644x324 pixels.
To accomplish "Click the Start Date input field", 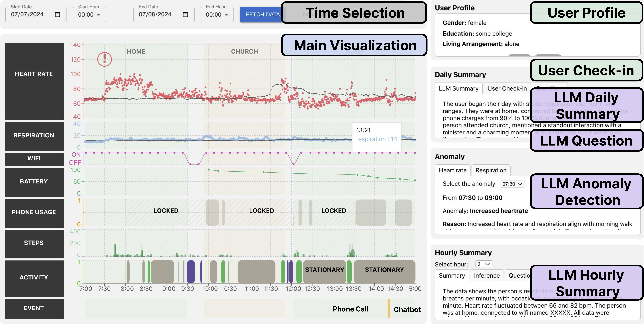I will (30, 15).
